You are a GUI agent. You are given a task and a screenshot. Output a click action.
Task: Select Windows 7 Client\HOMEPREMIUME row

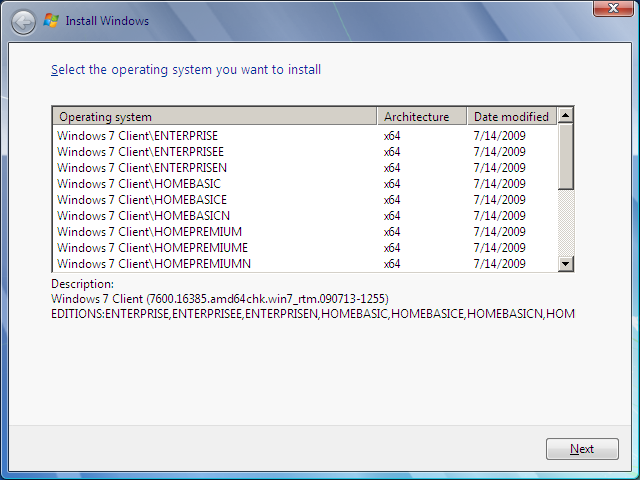(x=304, y=248)
